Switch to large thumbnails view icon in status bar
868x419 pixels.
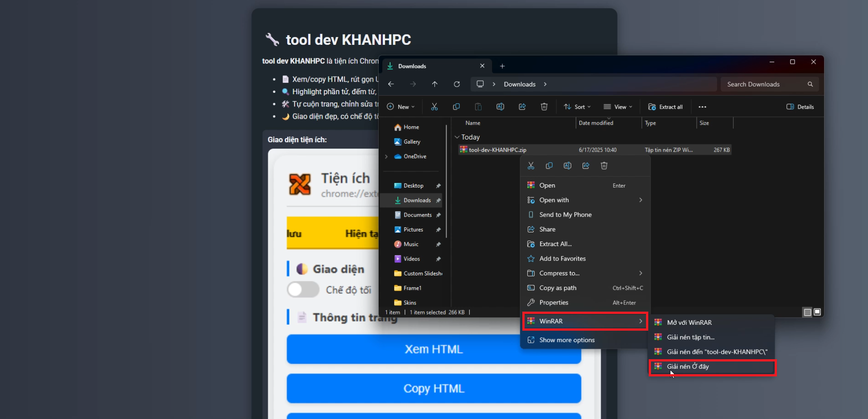click(x=817, y=312)
